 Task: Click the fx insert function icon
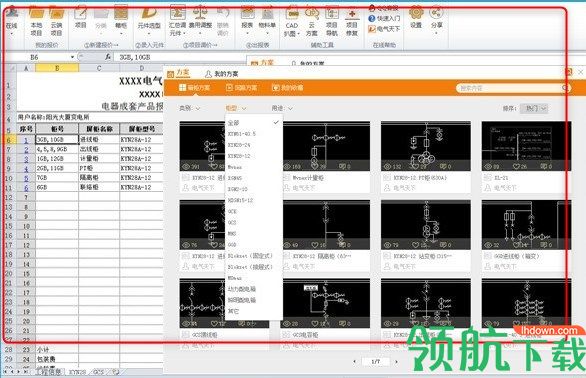point(108,57)
